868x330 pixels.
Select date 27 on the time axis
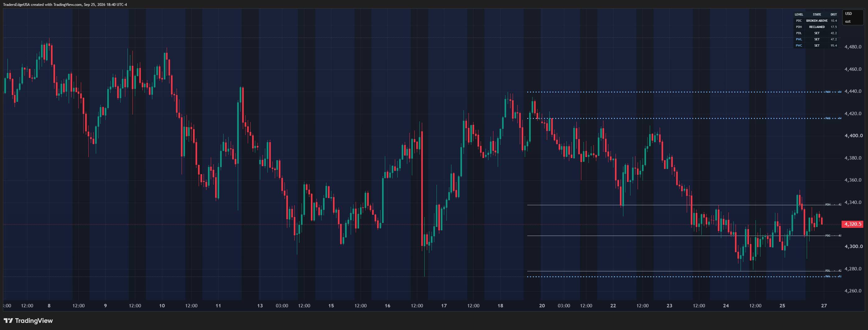[824, 306]
